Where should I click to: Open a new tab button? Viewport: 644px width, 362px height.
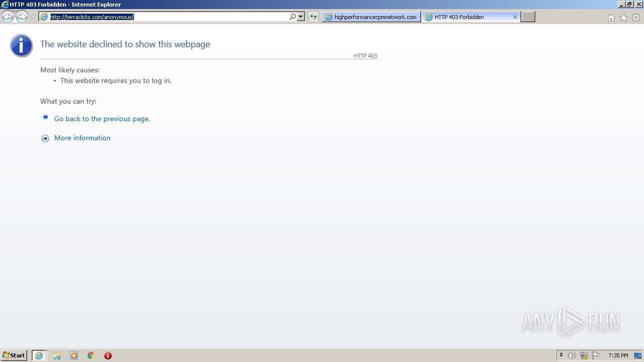point(528,17)
